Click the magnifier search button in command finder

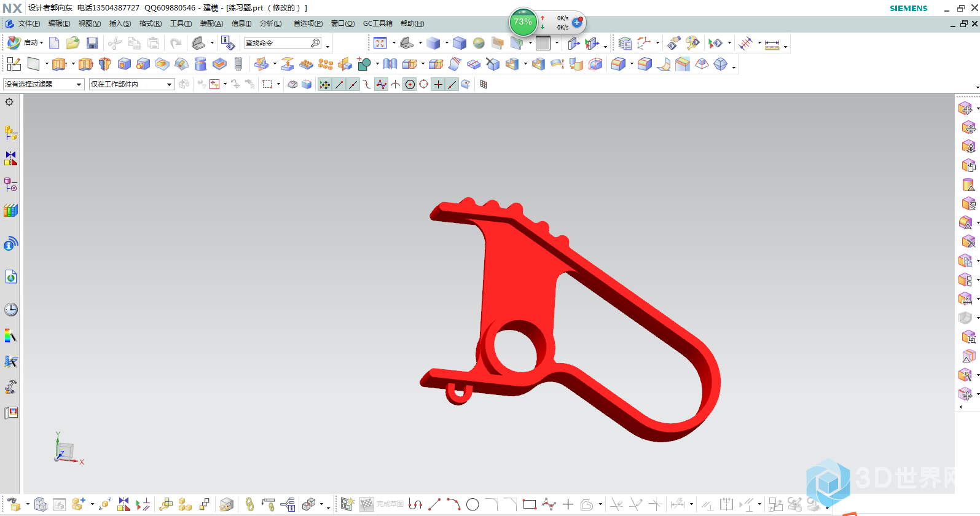pos(315,43)
